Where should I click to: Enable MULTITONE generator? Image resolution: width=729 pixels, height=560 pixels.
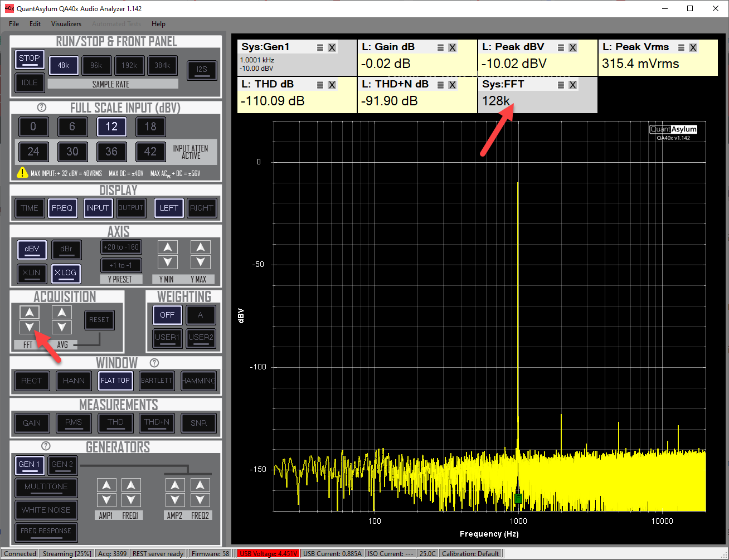(x=46, y=487)
